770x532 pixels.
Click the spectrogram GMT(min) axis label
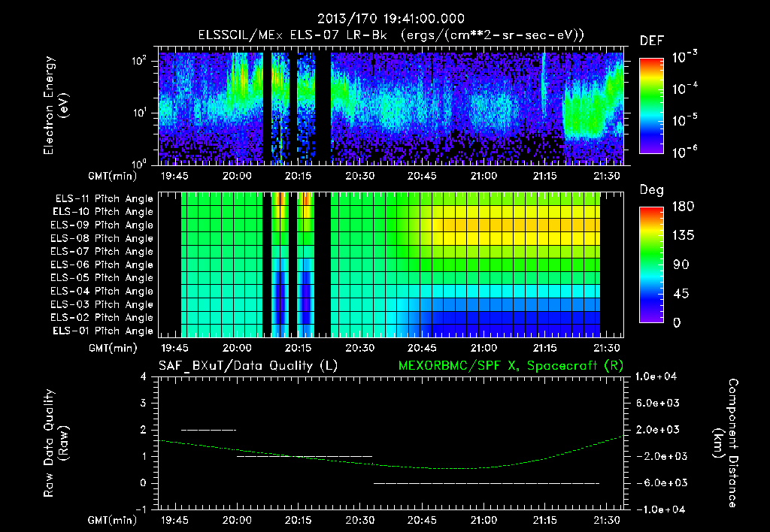click(113, 176)
